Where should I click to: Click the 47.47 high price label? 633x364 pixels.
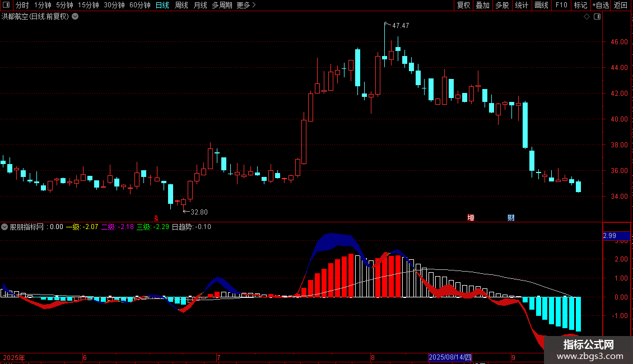pos(401,25)
